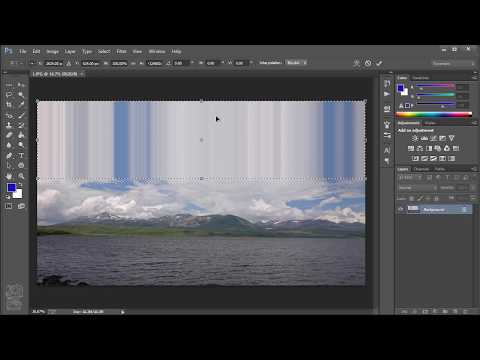The image size is (480, 360).
Task: Open the Interpolation dropdown
Action: [296, 63]
